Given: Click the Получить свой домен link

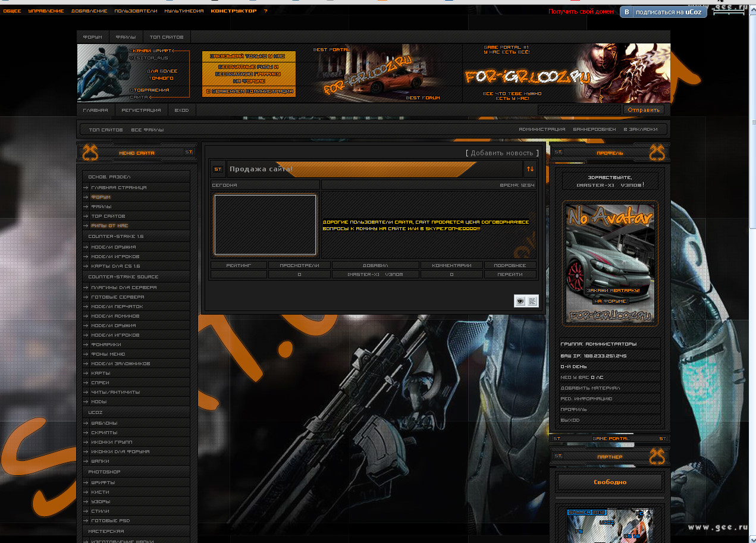Looking at the screenshot, I should coord(581,11).
